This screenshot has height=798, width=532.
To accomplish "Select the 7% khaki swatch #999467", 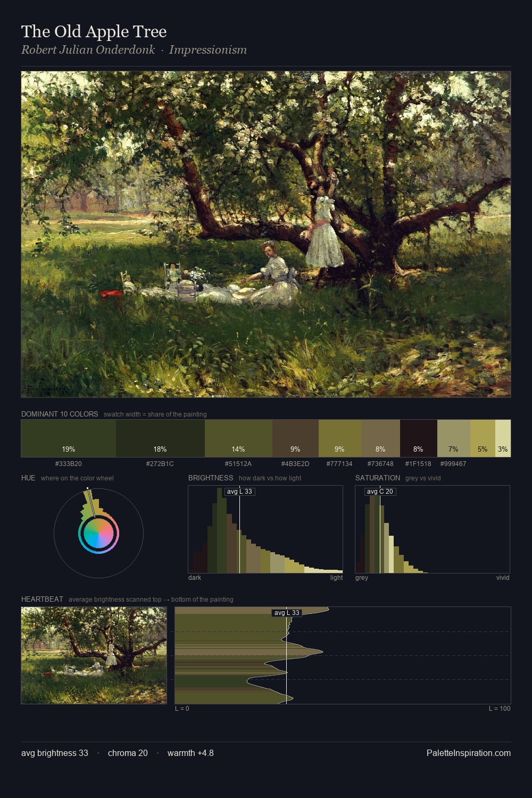I will (x=454, y=438).
